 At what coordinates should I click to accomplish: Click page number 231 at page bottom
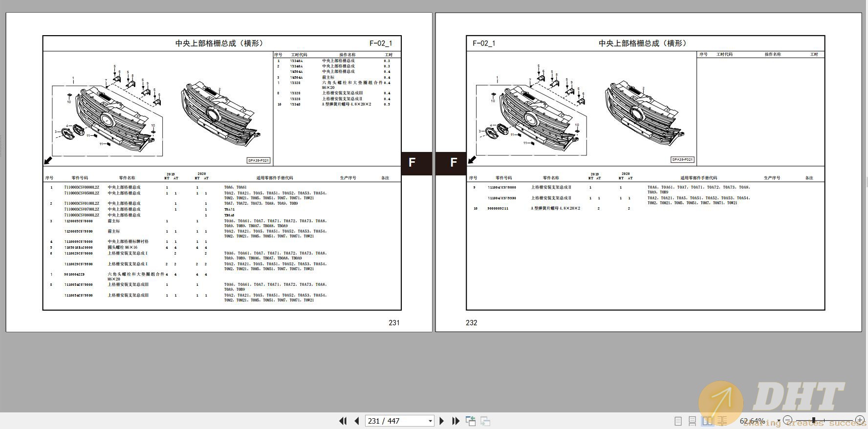click(394, 322)
